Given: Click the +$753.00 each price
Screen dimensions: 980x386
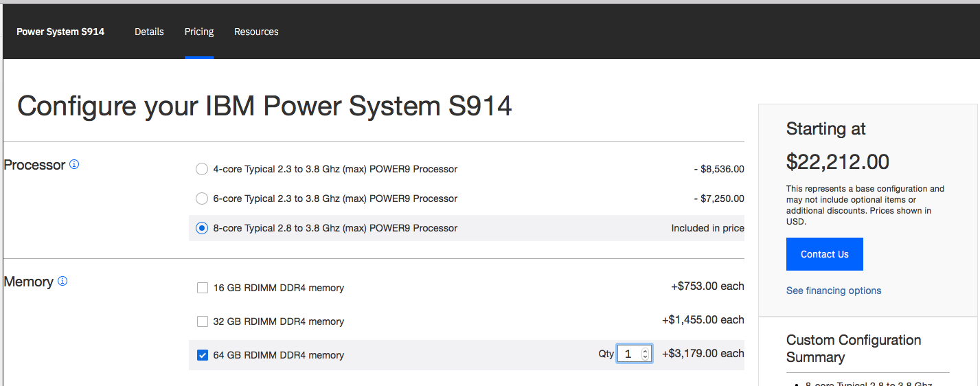Looking at the screenshot, I should coord(707,286).
